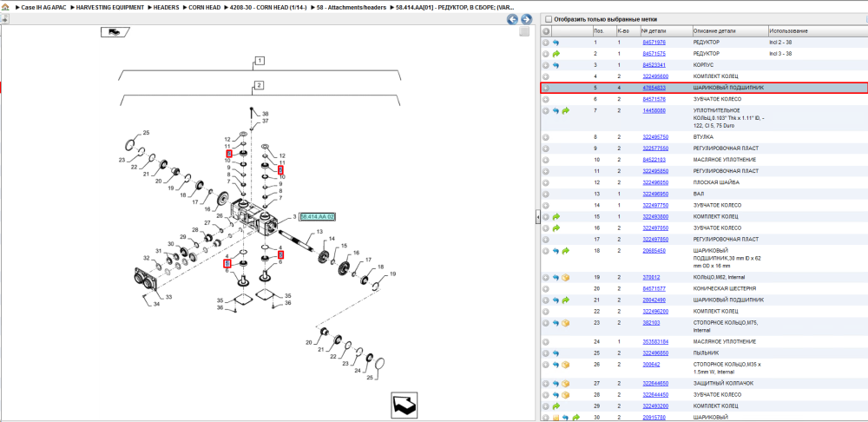
Task: Click the package box icon for part 379012
Action: point(565,278)
